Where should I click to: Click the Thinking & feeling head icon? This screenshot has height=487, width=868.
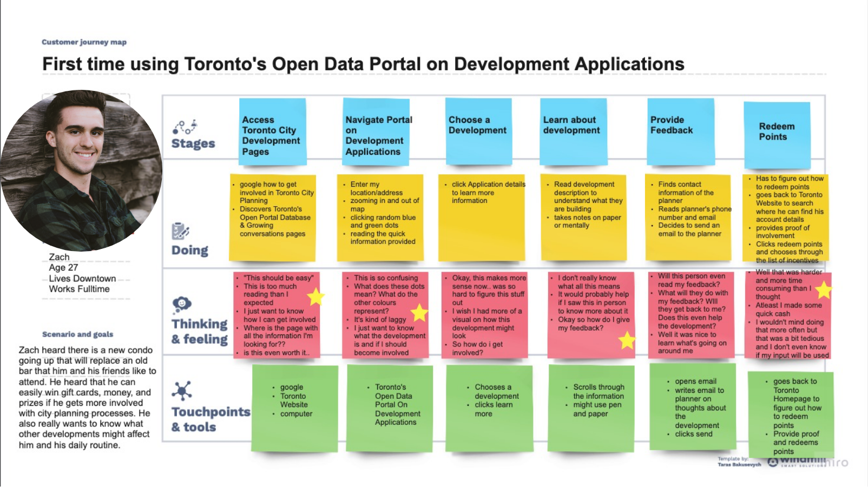pos(182,305)
